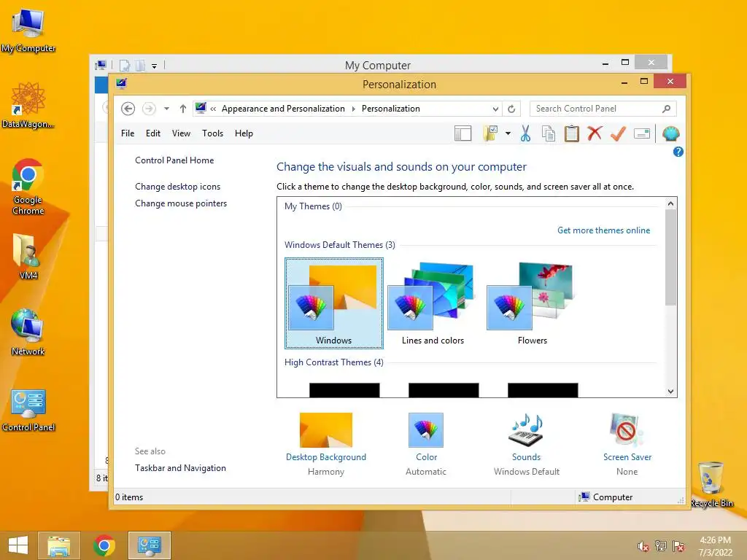Open the Help menu
The height and width of the screenshot is (560, 747).
click(x=244, y=133)
